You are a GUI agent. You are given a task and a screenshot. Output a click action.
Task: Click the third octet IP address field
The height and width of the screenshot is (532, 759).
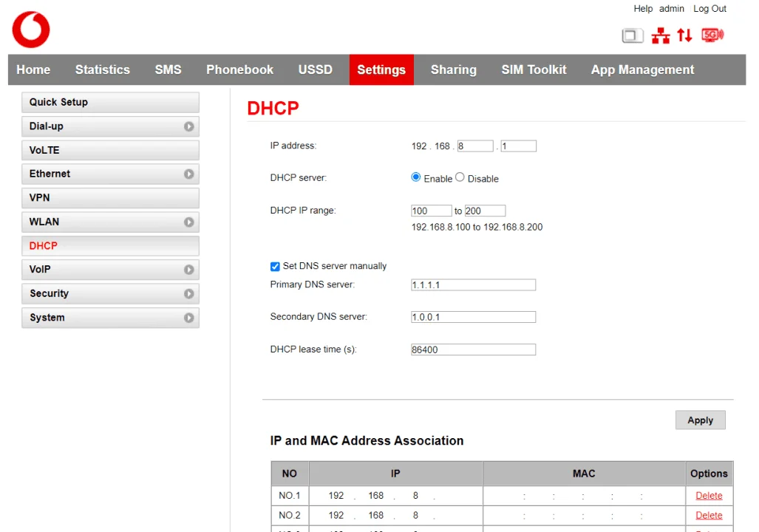[475, 146]
